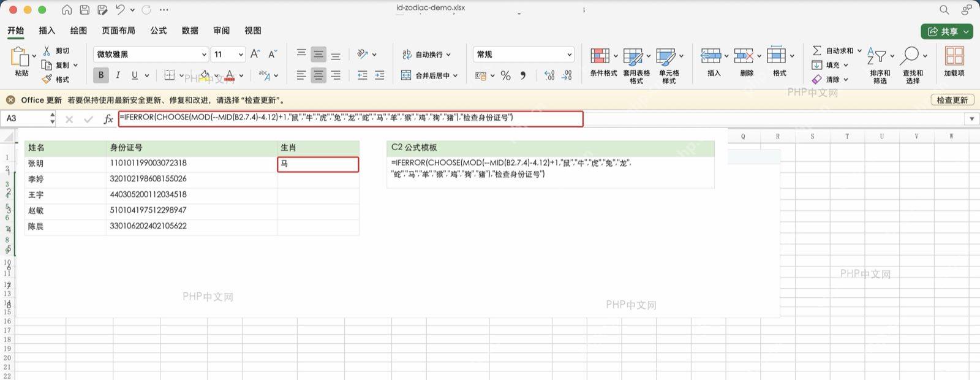Click Decrease Decimal icon
Viewport: 980px width, 380px height.
click(x=567, y=75)
